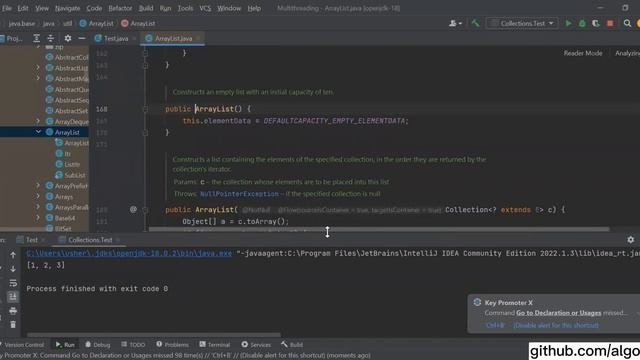Fold the ArrayList() constructor at line 168
This screenshot has width=640, height=360.
[x=145, y=109]
